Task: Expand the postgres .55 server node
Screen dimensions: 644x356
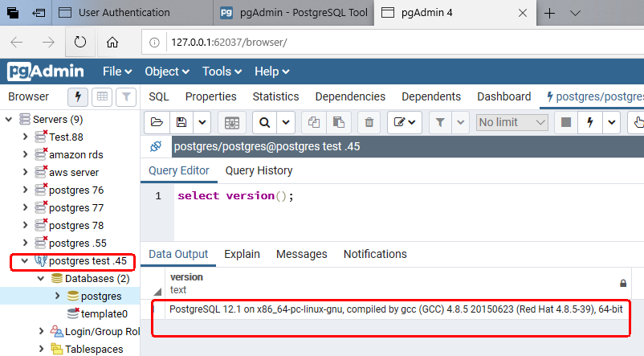Action: [25, 243]
